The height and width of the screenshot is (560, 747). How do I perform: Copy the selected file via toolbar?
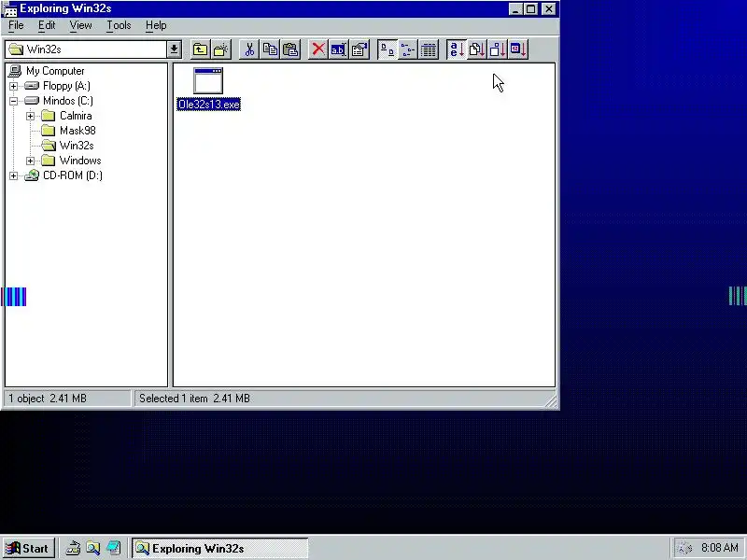[270, 49]
